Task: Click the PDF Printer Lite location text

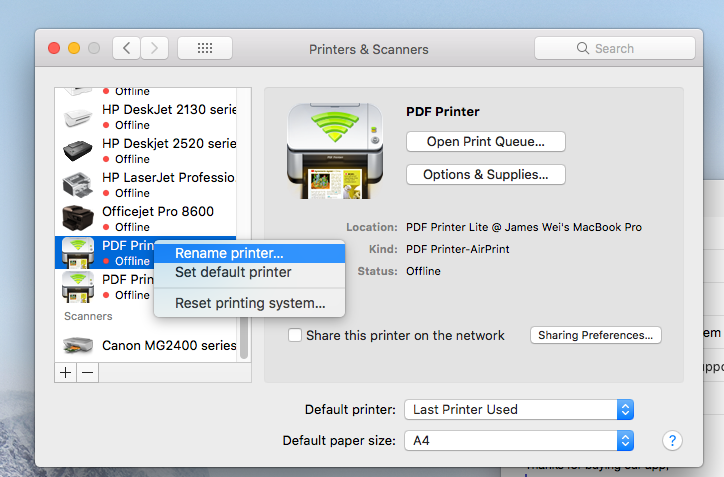Action: (524, 227)
